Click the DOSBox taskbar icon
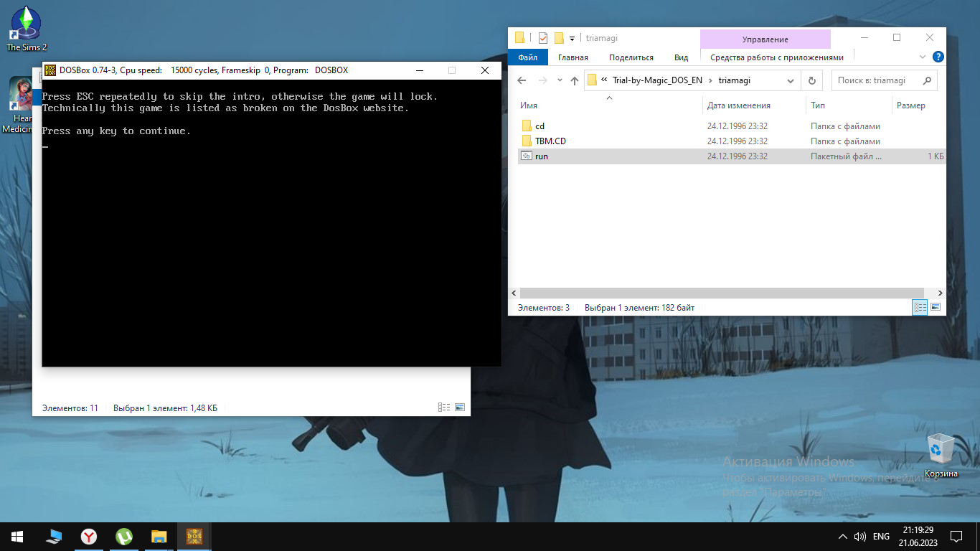 coord(194,536)
